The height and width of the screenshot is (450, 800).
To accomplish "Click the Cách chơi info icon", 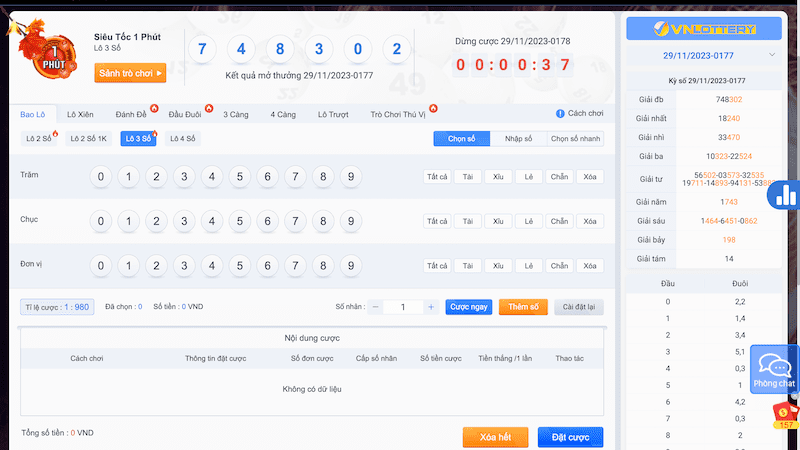I will coord(560,115).
